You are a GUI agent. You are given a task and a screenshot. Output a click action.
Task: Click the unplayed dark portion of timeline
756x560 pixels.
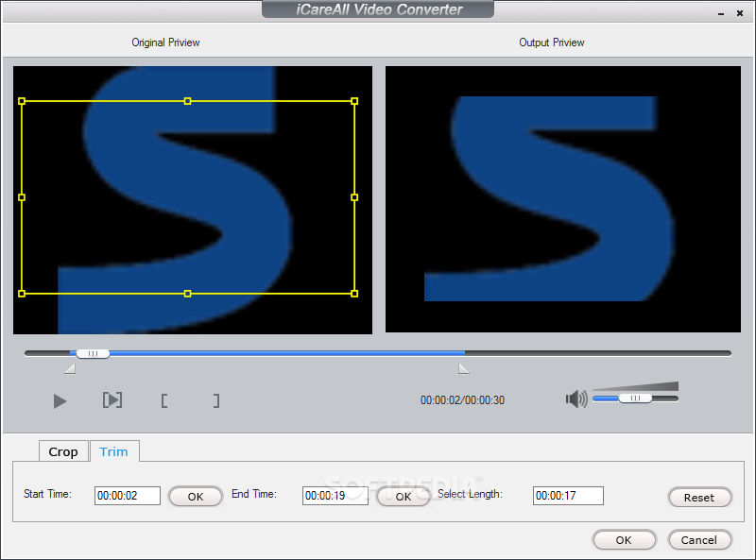click(598, 353)
